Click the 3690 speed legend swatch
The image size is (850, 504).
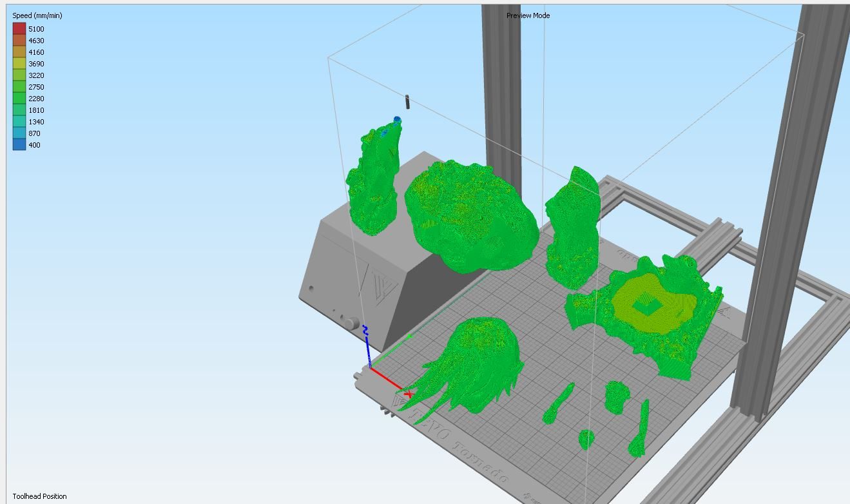point(19,64)
